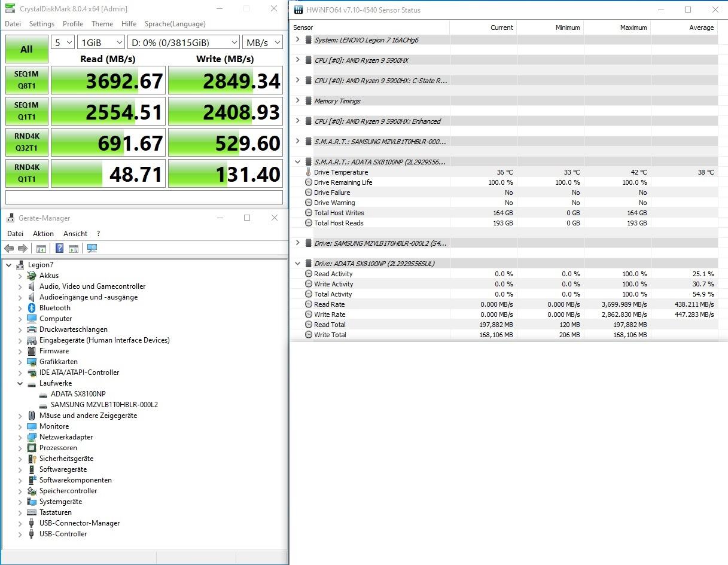Open the Profile menu in CrystalDiskMark
Image resolution: width=728 pixels, height=565 pixels.
73,24
